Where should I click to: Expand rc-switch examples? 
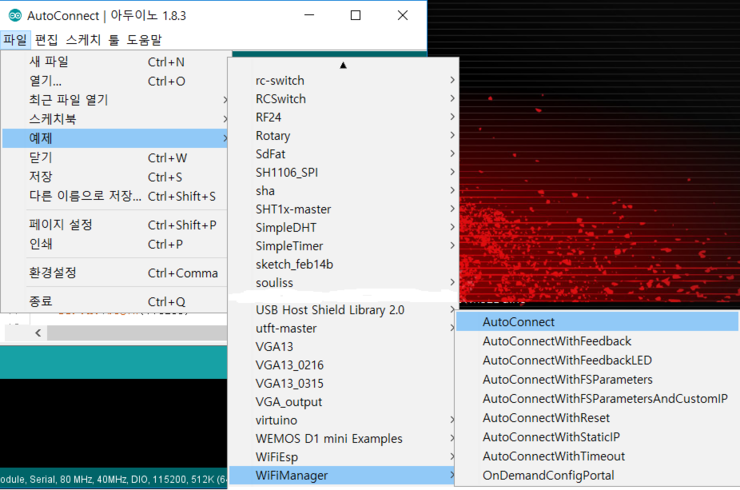[343, 80]
